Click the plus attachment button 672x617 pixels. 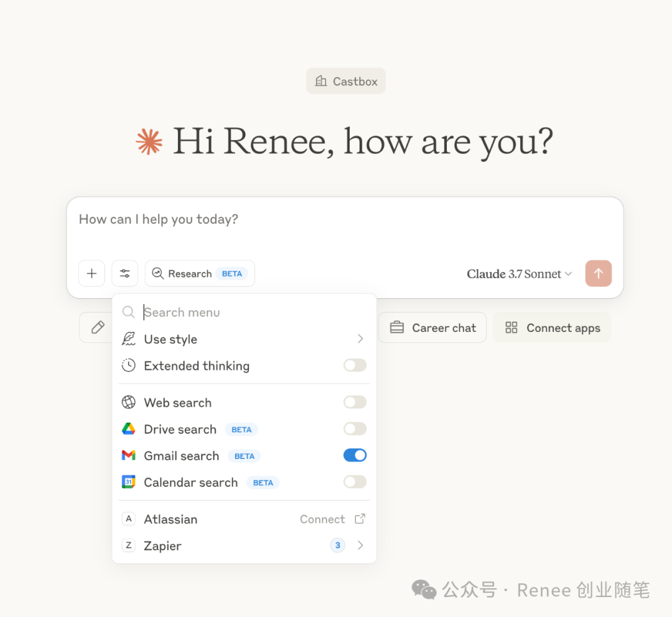(91, 273)
